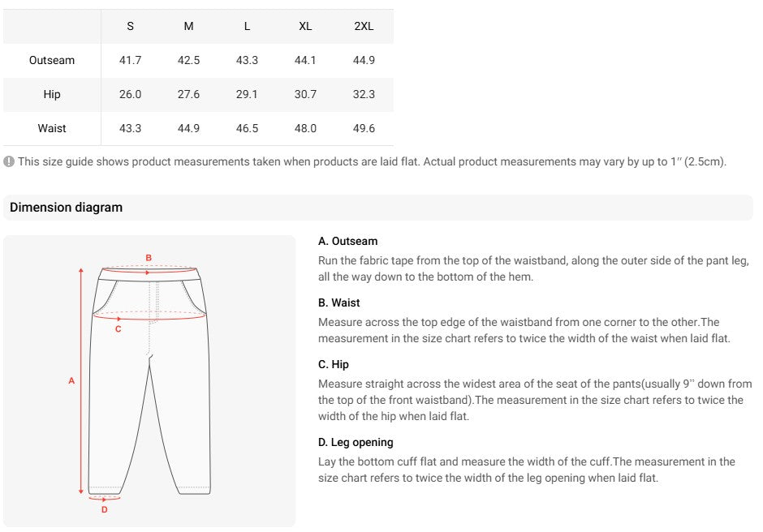Click the Hip row label
Viewport: 763px width, 532px height.
(x=52, y=94)
